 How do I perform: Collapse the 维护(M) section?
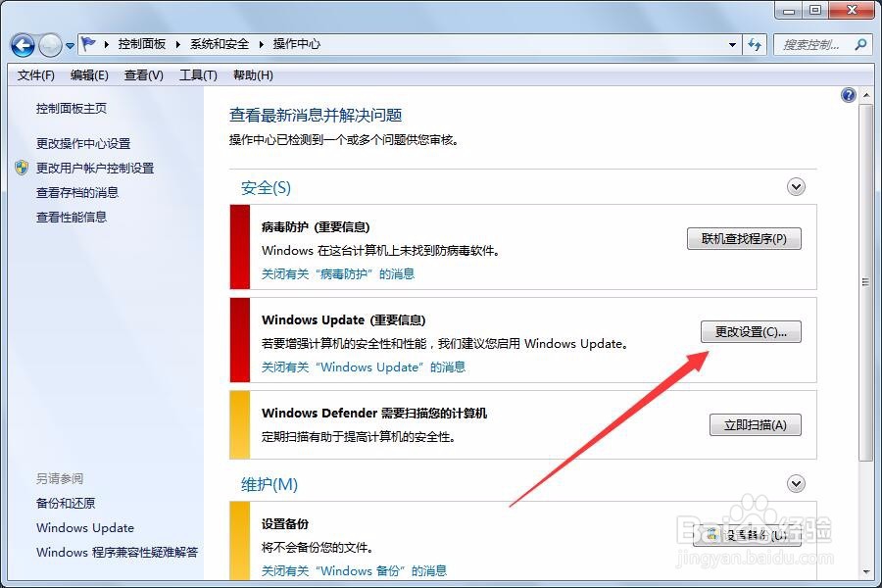pos(797,483)
